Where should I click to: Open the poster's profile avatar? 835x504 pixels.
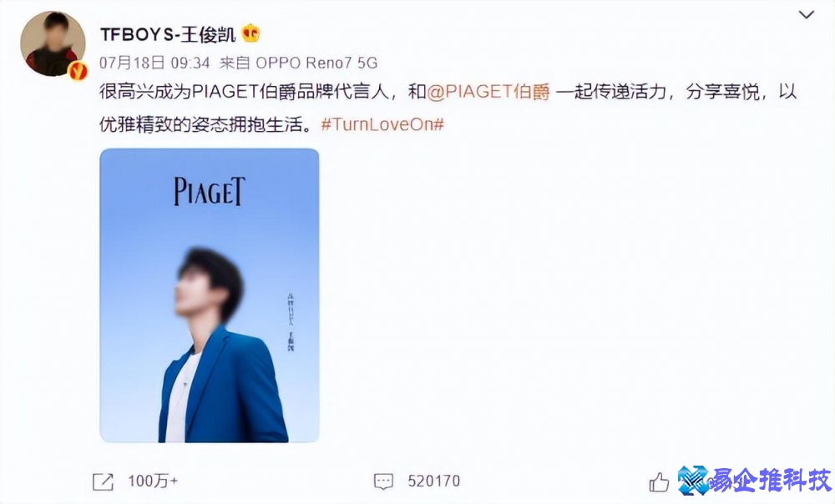(x=53, y=43)
